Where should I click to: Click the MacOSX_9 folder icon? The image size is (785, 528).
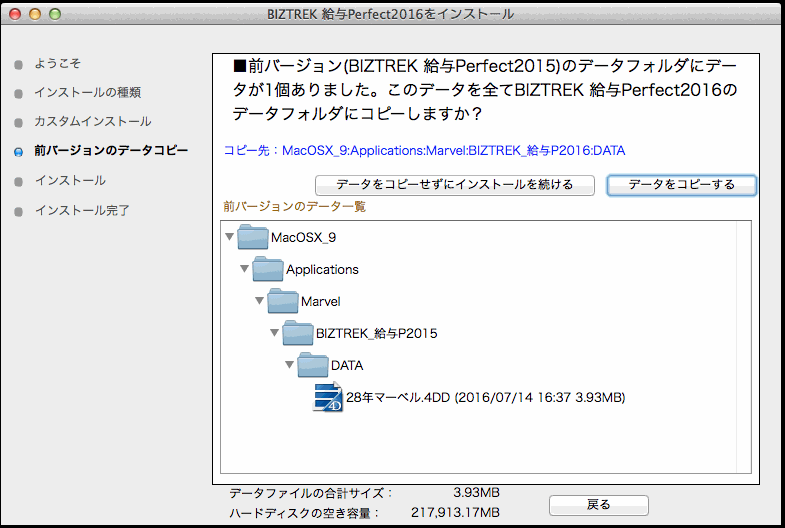253,238
